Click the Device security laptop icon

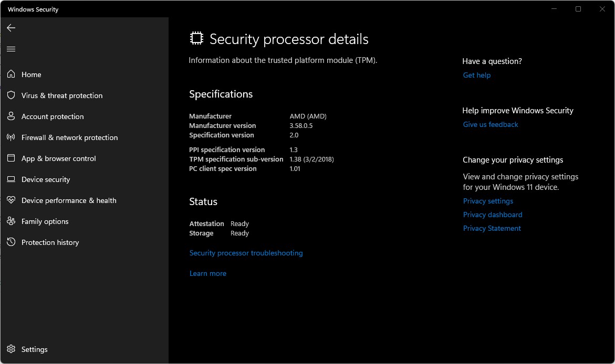tap(11, 179)
